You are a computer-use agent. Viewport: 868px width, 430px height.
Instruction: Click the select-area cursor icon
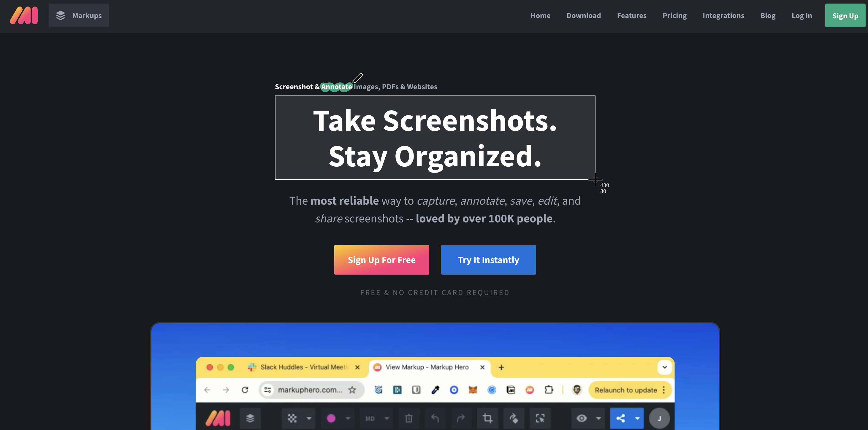[x=540, y=418]
